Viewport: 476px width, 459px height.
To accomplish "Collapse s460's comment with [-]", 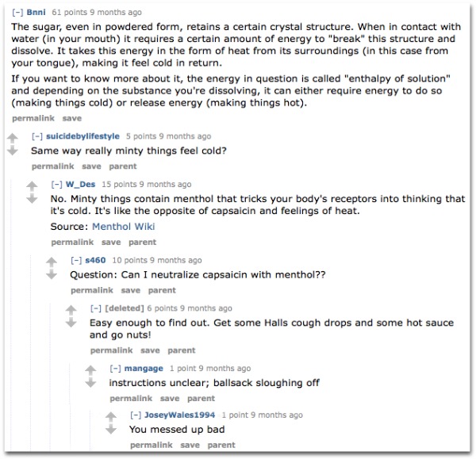I will (76, 260).
